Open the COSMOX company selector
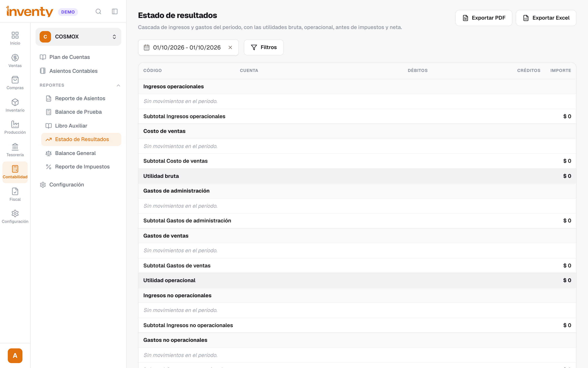This screenshot has height=368, width=588. (78, 37)
